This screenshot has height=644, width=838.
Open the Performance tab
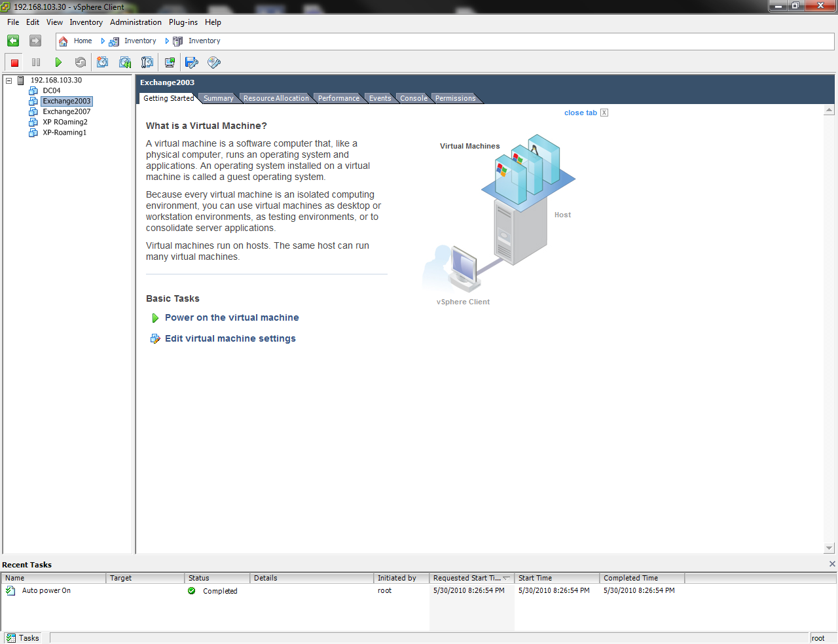coord(338,98)
